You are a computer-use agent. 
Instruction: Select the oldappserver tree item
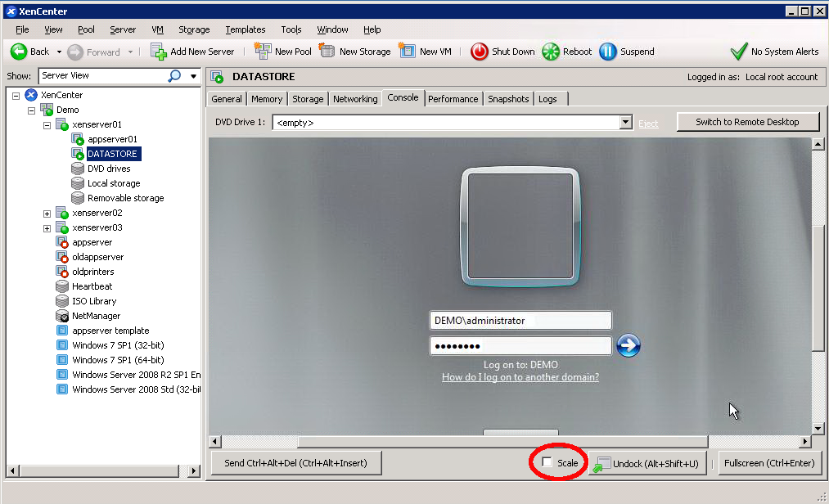[98, 257]
